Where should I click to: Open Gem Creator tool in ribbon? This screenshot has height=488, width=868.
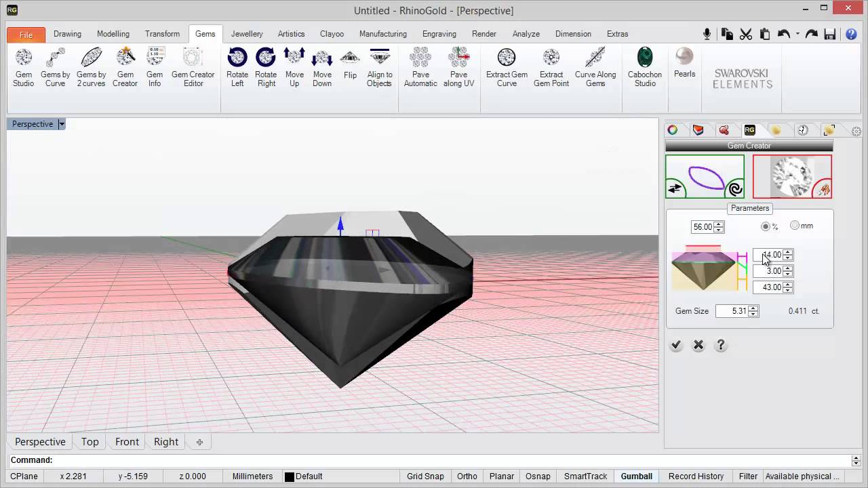click(125, 68)
